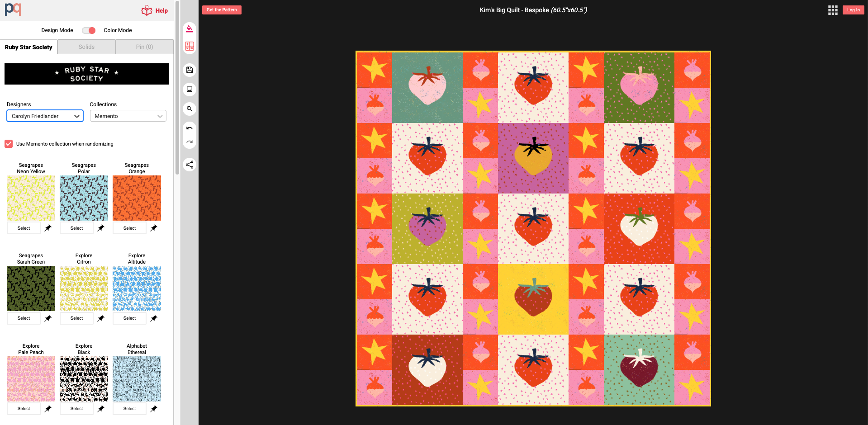The height and width of the screenshot is (425, 868).
Task: Click the Get the Pattern button
Action: click(x=222, y=10)
